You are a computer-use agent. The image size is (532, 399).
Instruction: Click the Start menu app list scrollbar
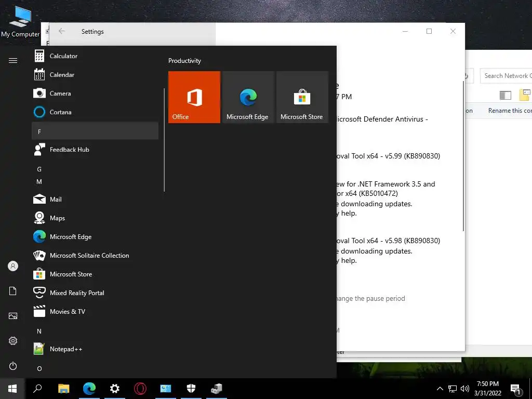(164, 140)
